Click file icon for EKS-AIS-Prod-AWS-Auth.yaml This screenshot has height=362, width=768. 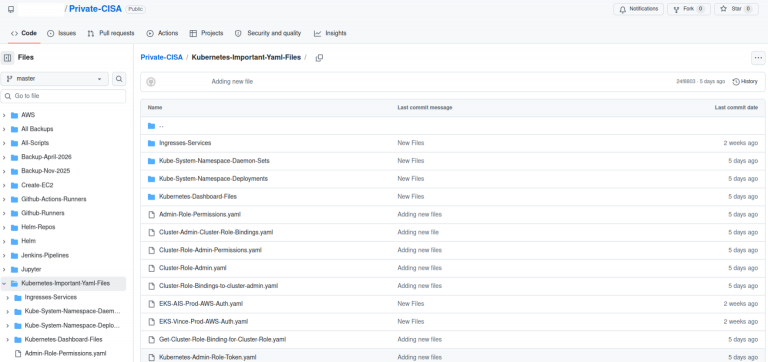point(151,304)
